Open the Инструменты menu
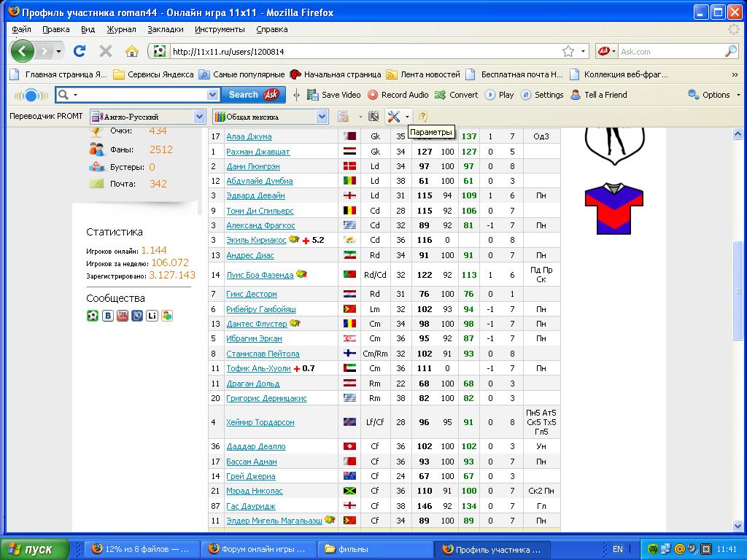The width and height of the screenshot is (747, 560). (220, 29)
